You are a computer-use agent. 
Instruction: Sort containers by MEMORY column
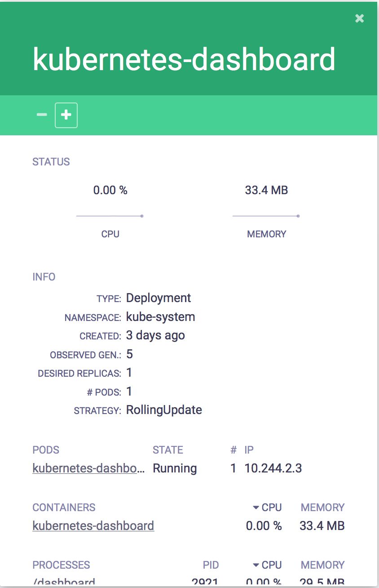pyautogui.click(x=322, y=508)
